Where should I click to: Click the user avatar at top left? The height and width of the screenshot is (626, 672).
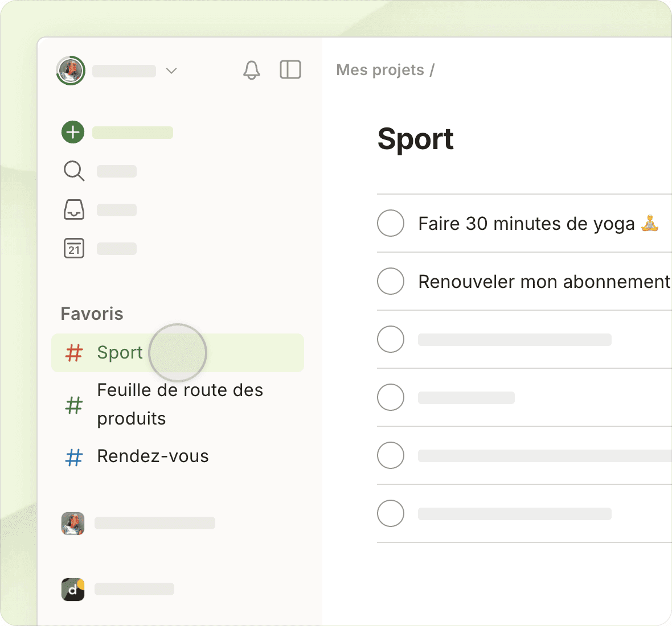pos(71,71)
